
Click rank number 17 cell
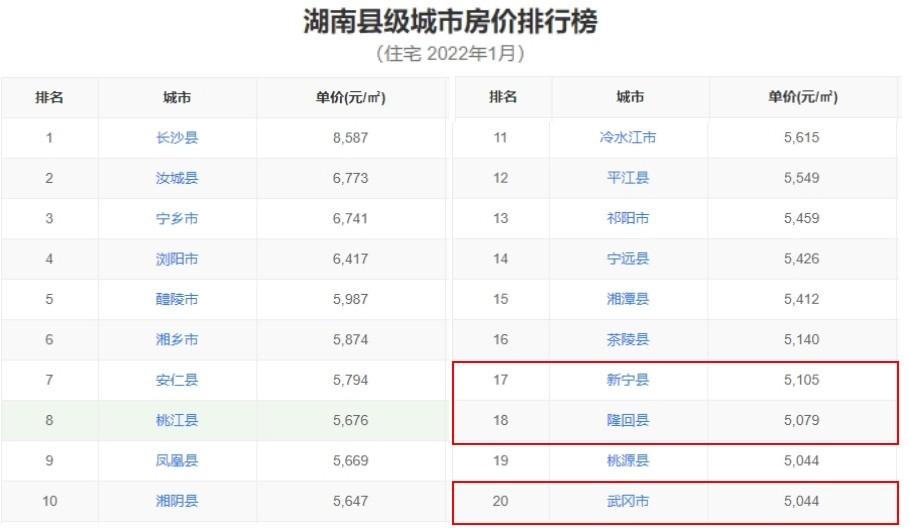tap(501, 380)
